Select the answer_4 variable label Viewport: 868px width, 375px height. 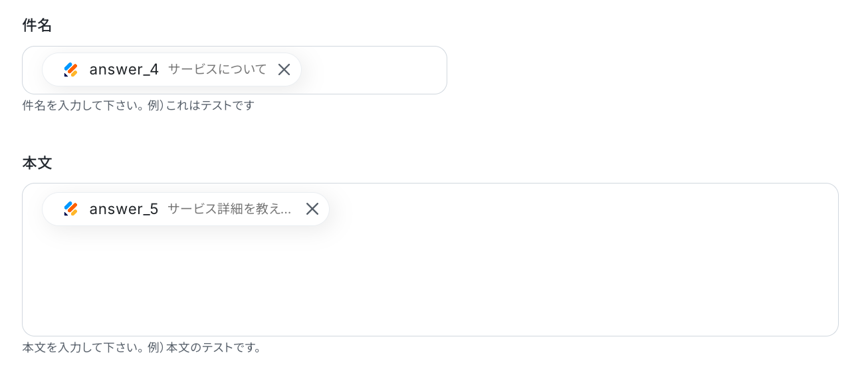124,70
